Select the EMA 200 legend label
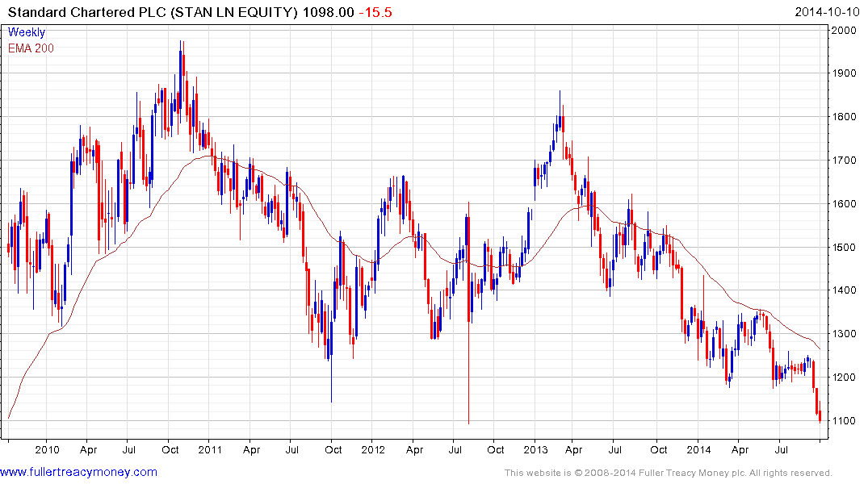Screen dimensions: 868x484 point(31,48)
